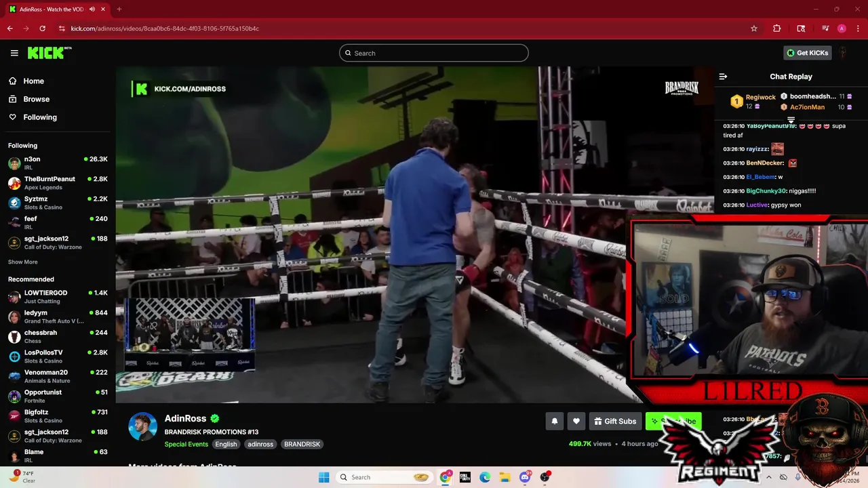Open AdinRoss channel name link
This screenshot has height=488, width=868.
[x=185, y=418]
